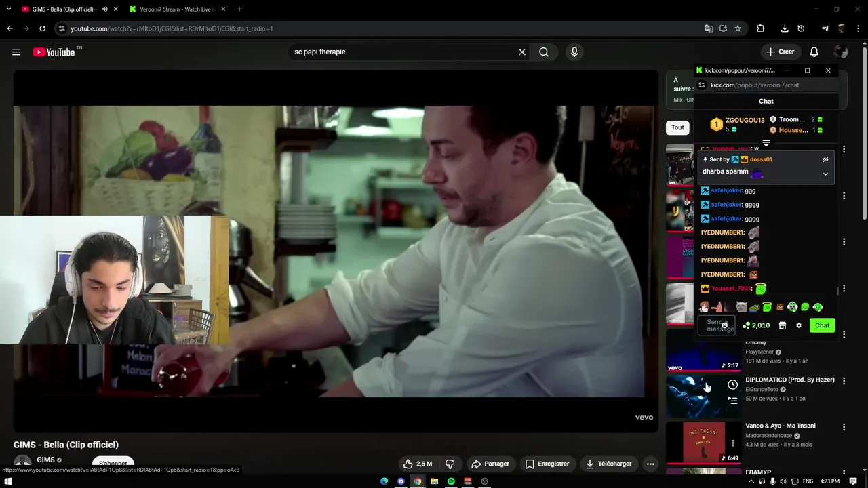Bookmark this page with star

[x=738, y=28]
